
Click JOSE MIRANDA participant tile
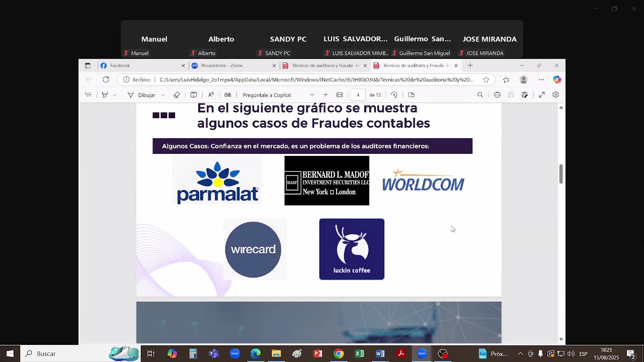[490, 39]
